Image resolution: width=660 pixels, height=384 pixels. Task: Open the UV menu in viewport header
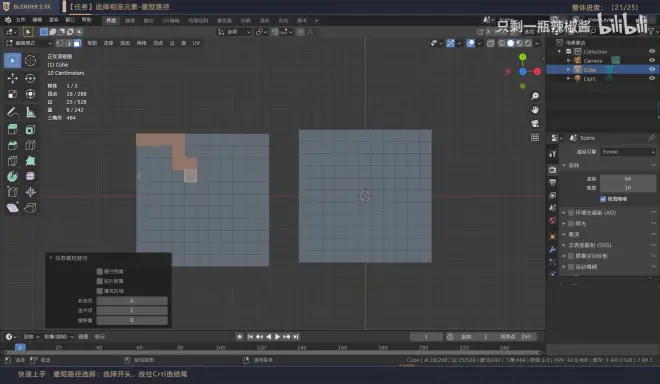point(196,43)
